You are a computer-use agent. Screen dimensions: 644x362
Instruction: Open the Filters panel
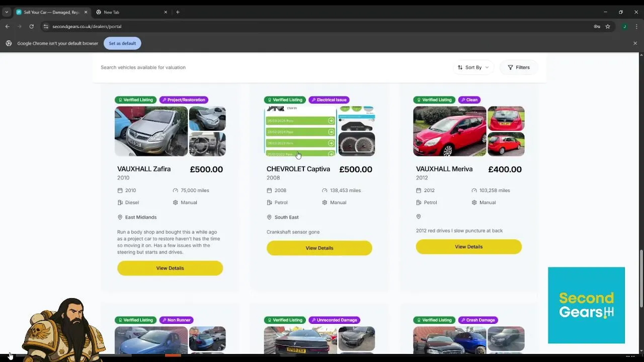[x=519, y=67]
